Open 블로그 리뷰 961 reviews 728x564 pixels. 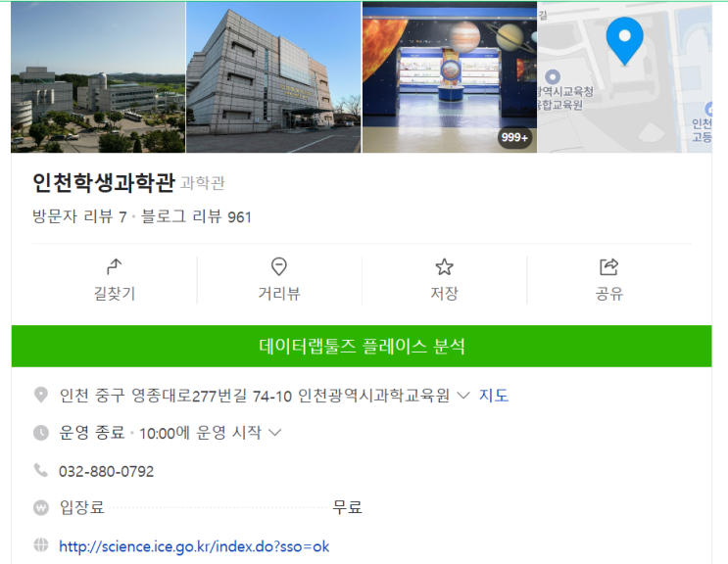[x=196, y=216]
